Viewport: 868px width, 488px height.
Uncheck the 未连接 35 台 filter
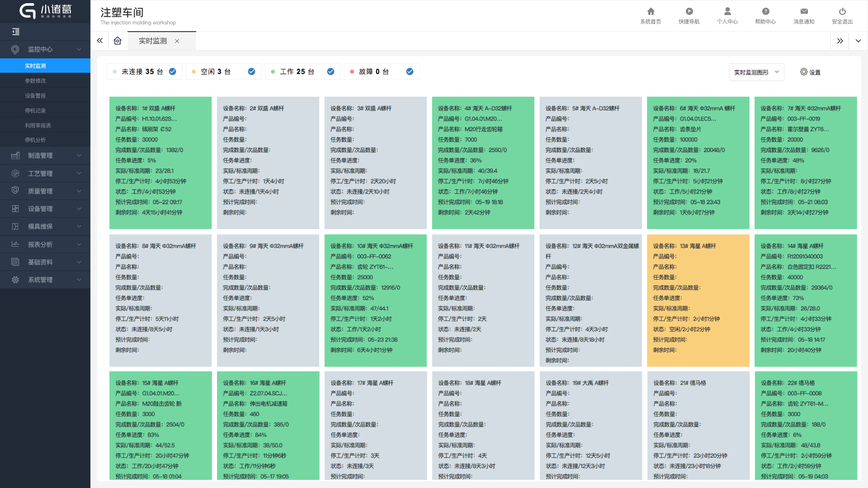pos(172,71)
